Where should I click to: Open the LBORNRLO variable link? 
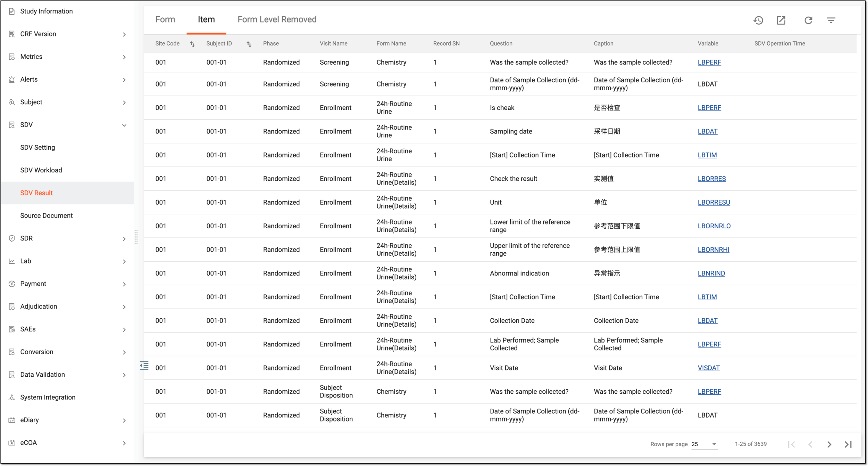point(714,226)
